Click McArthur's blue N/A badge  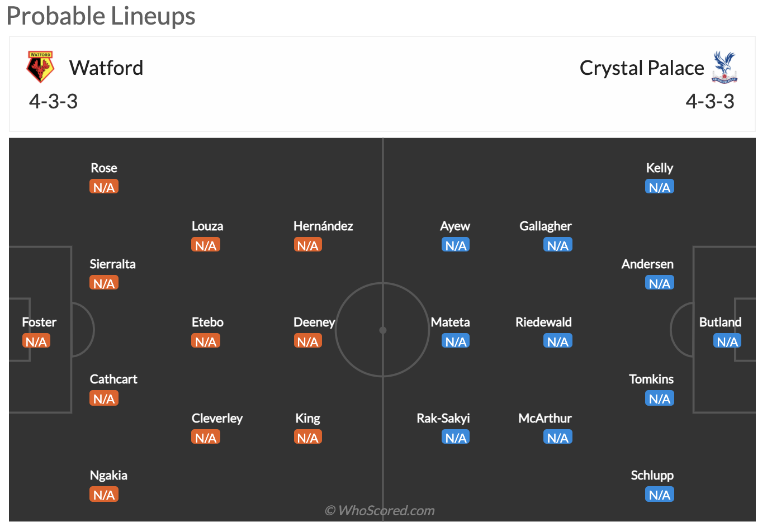[x=558, y=437]
